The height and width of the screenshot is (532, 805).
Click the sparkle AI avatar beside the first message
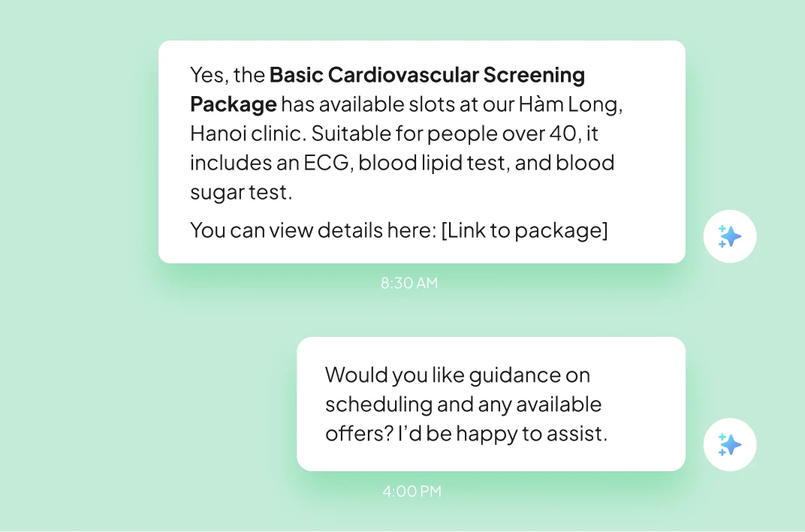(729, 237)
